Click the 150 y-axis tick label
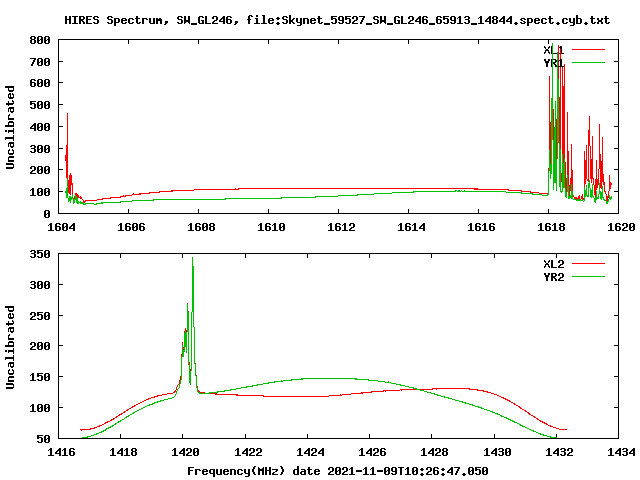The height and width of the screenshot is (480, 640). click(40, 377)
